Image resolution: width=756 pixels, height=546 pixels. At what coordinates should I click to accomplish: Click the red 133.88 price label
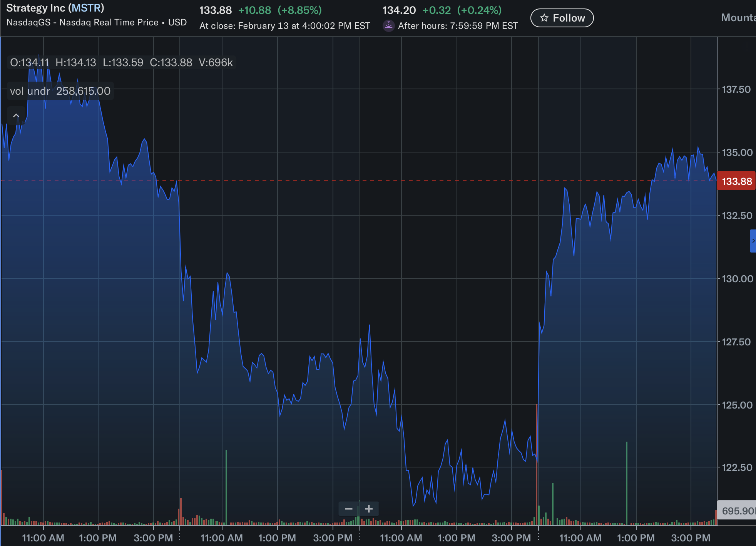click(736, 181)
